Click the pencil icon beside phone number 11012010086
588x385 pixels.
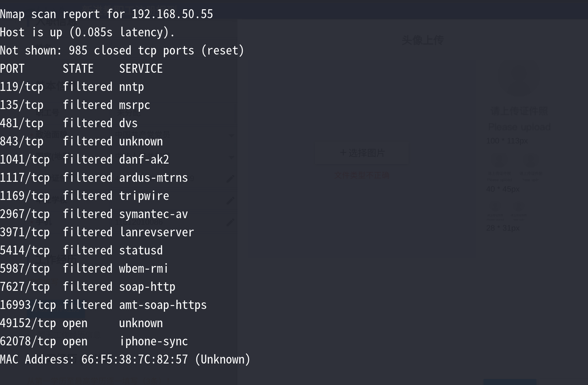pyautogui.click(x=231, y=222)
